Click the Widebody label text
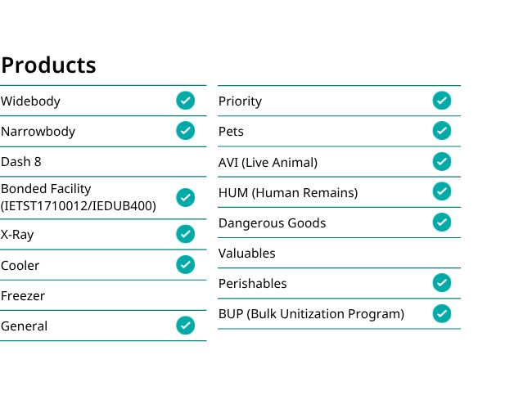 pos(30,101)
